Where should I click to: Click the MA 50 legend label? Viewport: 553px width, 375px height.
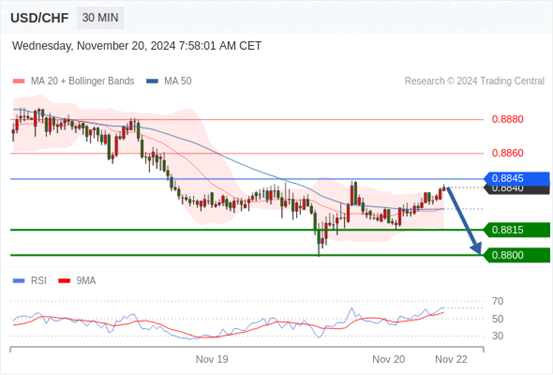click(x=178, y=81)
